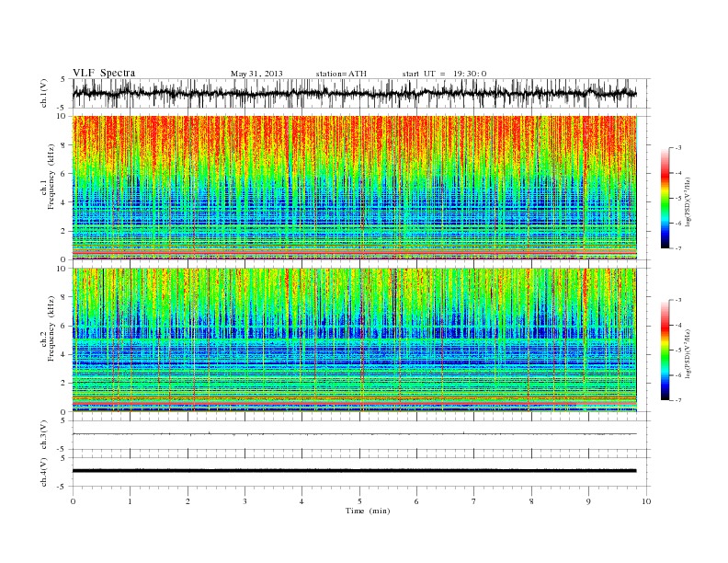Click the "-3" label on ch.1 color bar

(678, 148)
